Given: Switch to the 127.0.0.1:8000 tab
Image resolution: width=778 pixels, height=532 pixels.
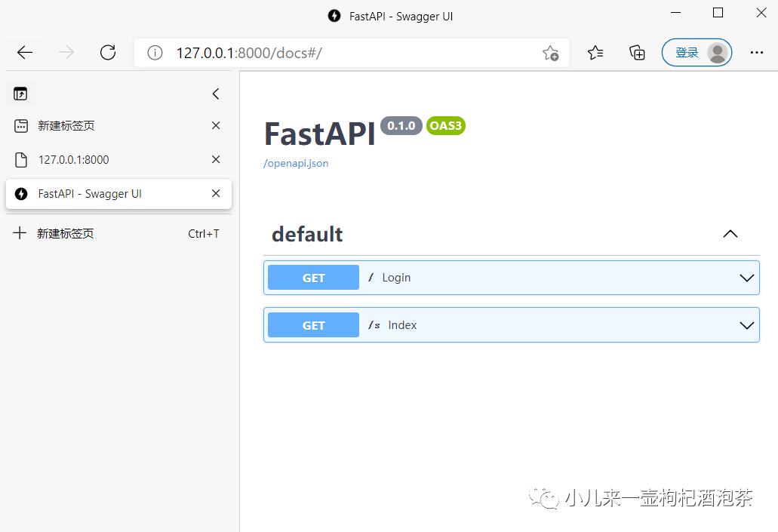Looking at the screenshot, I should tap(74, 160).
